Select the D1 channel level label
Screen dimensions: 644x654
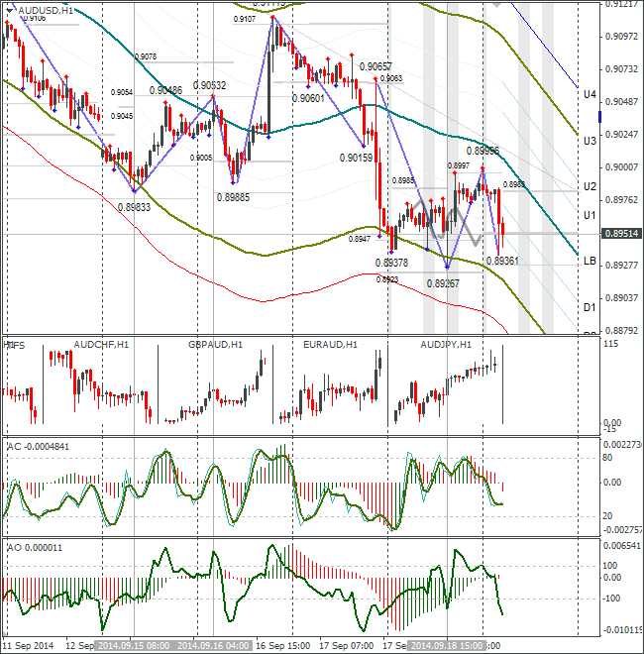pos(590,307)
